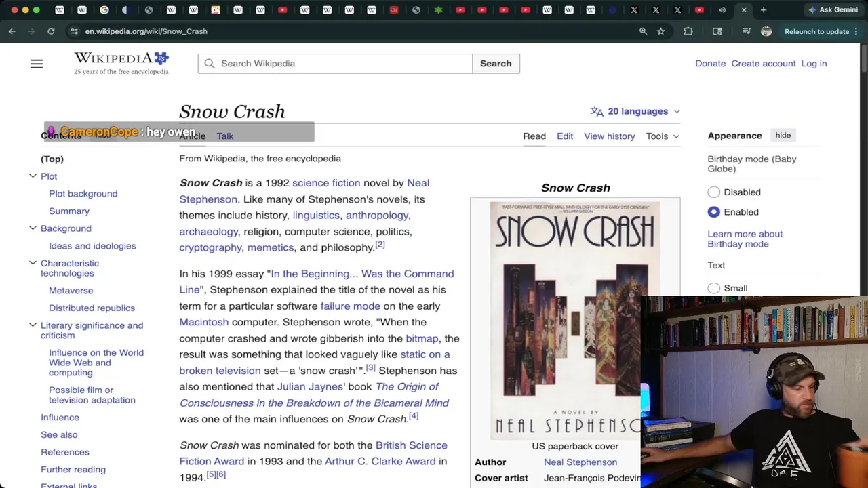Jump to References in contents
Image resolution: width=868 pixels, height=488 pixels.
click(65, 452)
